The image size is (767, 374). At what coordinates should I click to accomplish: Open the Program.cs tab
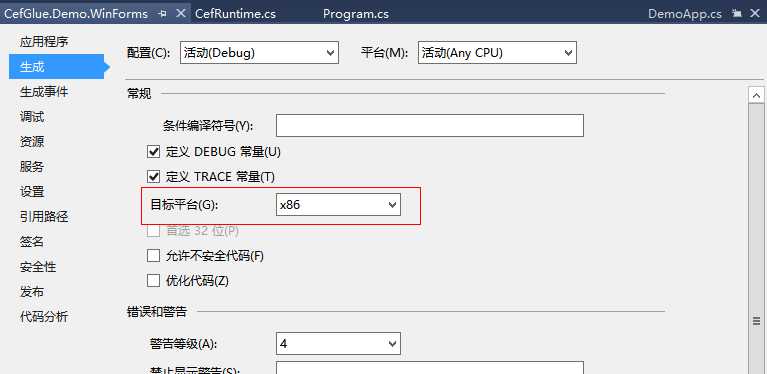point(356,14)
